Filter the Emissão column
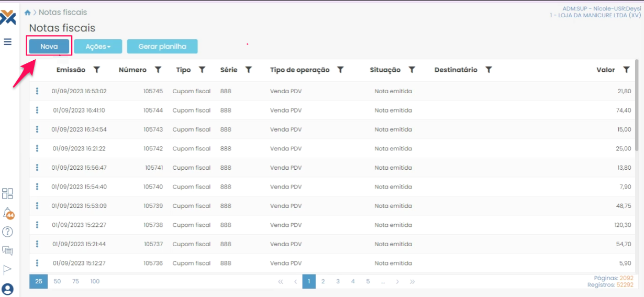Viewport: 644px width, 297px height. pos(96,70)
